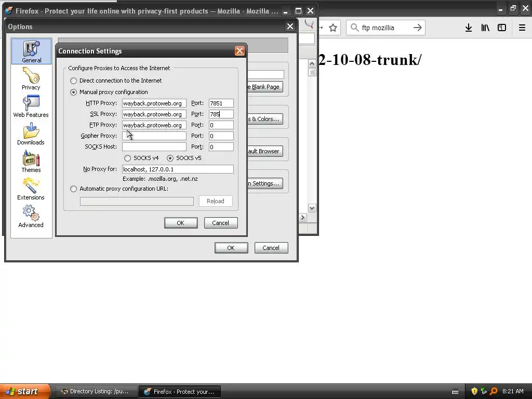Screen dimensions: 532x399
Task: Open the Themes options panel
Action: point(31,161)
